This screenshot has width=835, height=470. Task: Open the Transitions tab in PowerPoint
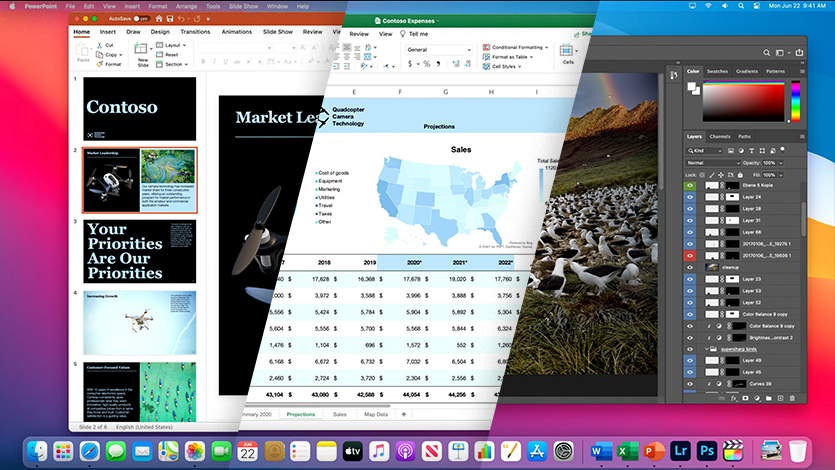[195, 32]
